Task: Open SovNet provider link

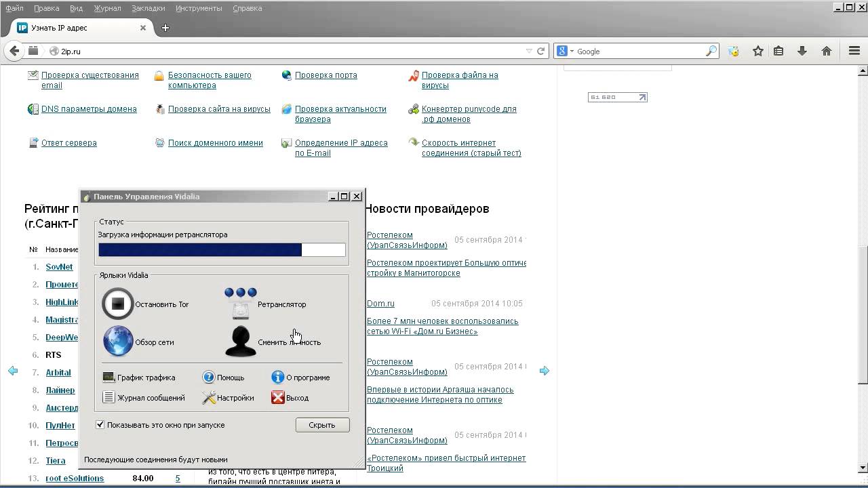Action: tap(59, 267)
